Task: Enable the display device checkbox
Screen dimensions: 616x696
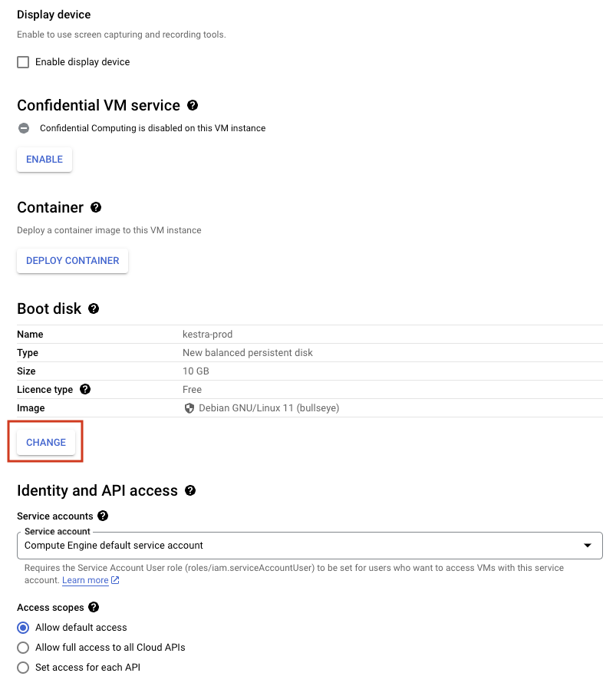Action: point(23,62)
